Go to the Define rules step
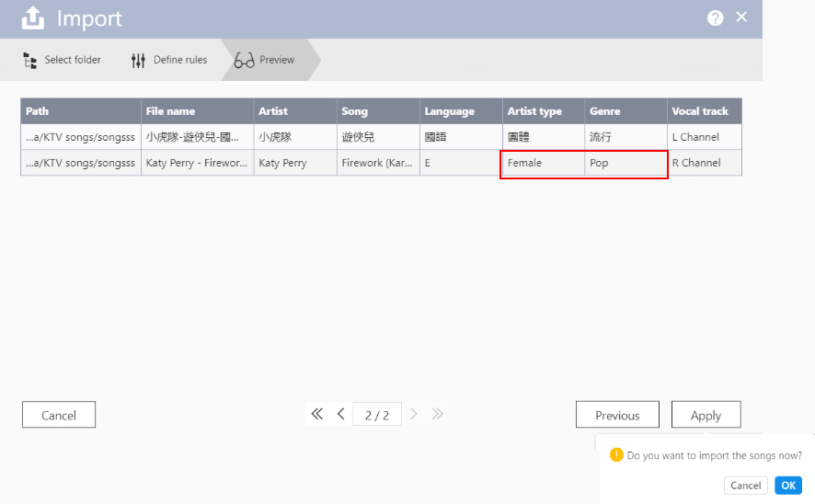 click(169, 60)
